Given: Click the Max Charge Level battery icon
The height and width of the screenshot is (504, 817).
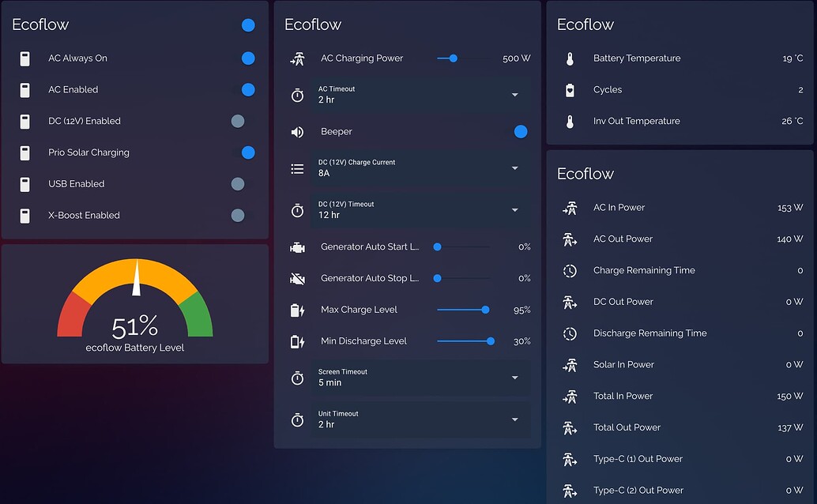Looking at the screenshot, I should click(x=297, y=310).
